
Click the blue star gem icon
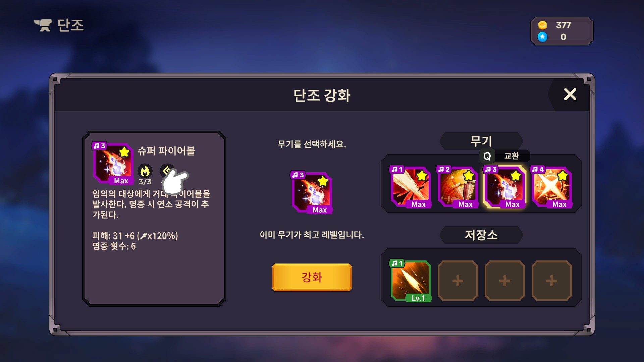542,37
